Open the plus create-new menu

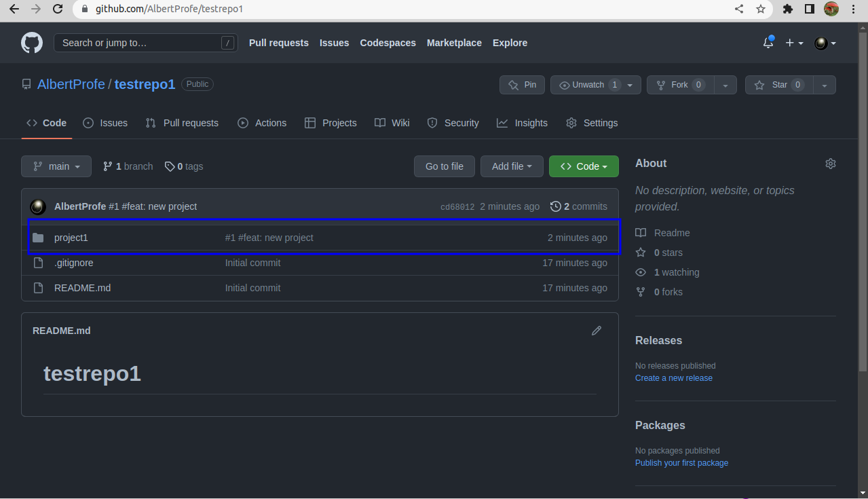point(794,43)
